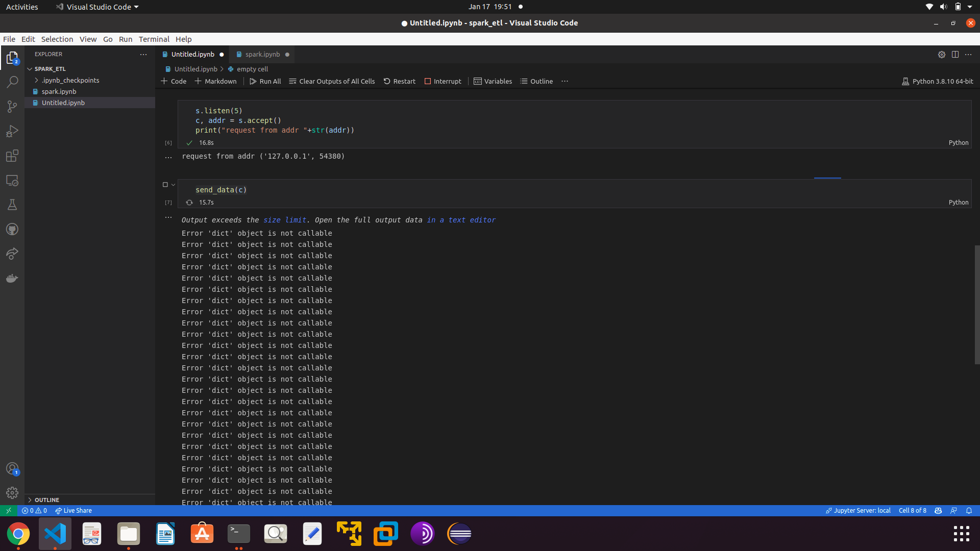The height and width of the screenshot is (551, 980).
Task: Open the Terminal menu
Action: click(x=154, y=39)
